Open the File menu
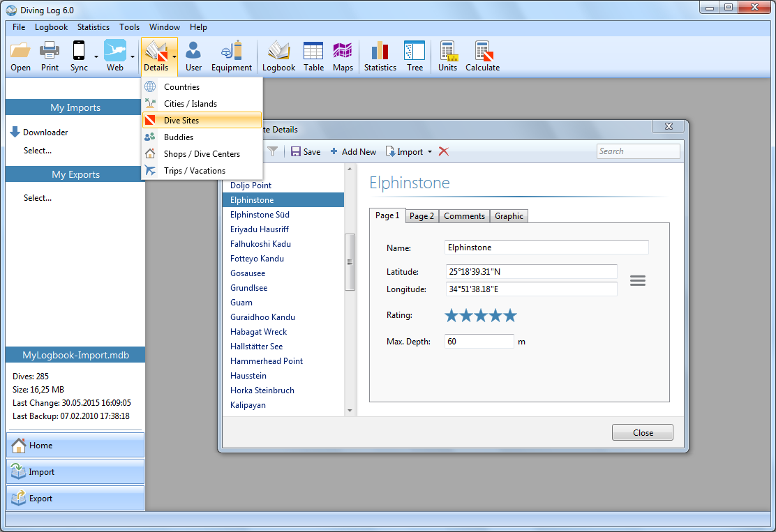 19,27
